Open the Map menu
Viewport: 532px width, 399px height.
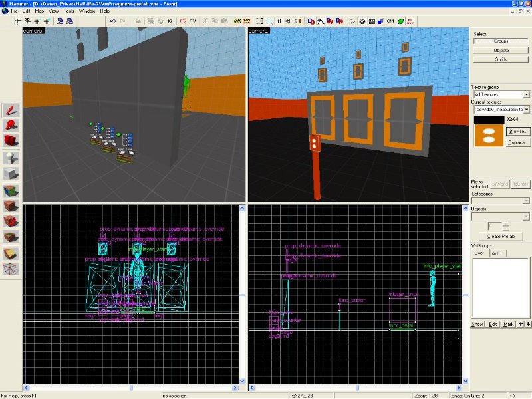tap(39, 11)
